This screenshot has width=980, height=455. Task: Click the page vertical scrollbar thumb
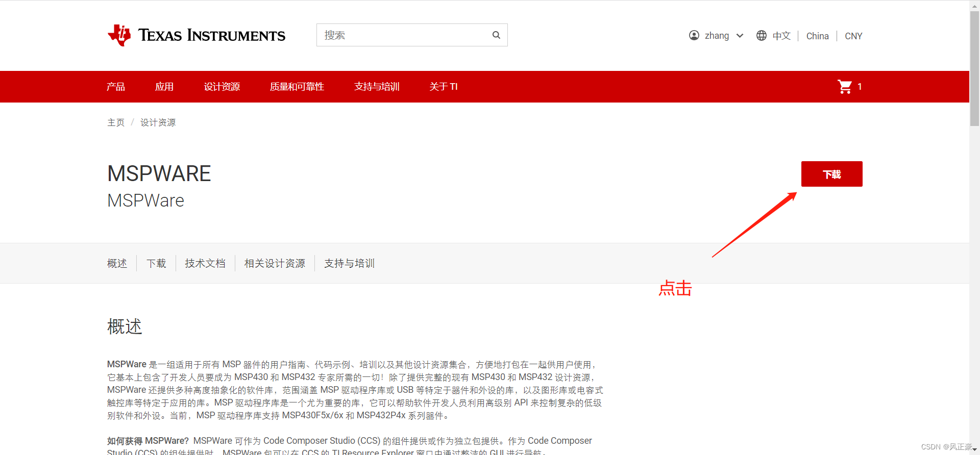[x=974, y=68]
